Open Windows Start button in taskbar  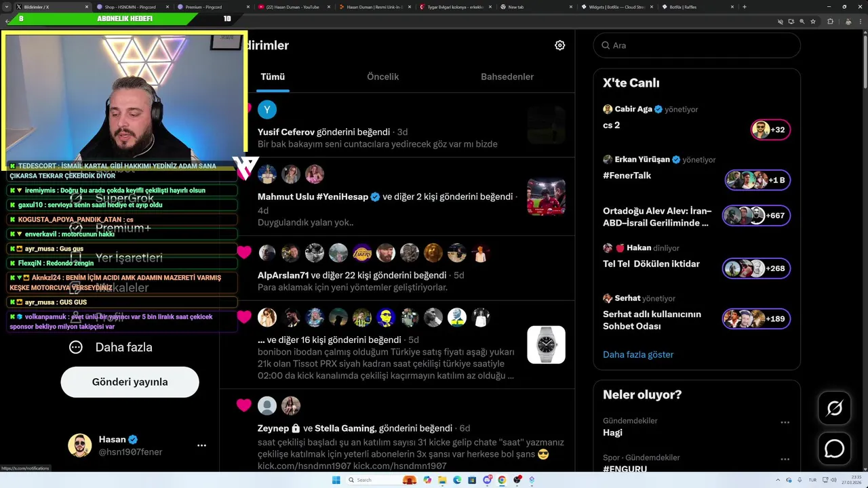pos(336,480)
